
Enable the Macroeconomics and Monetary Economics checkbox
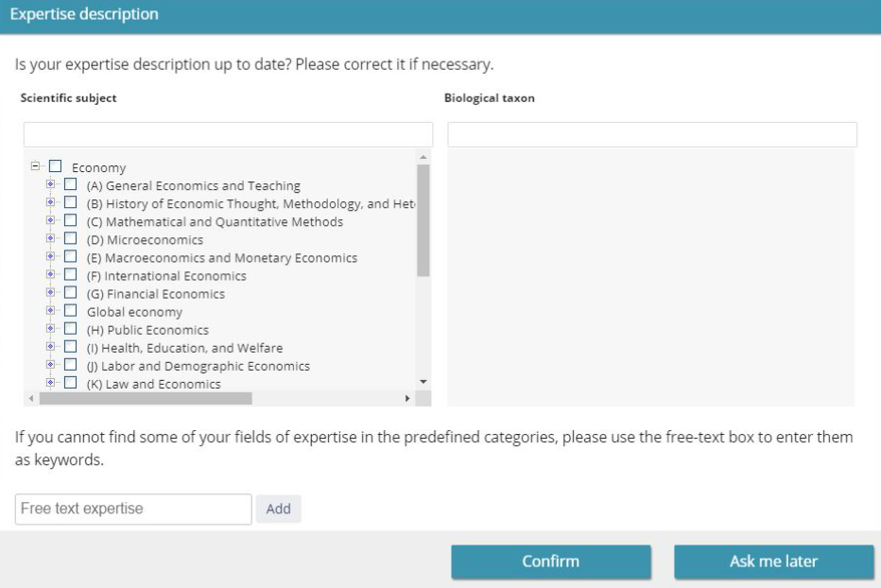pos(70,258)
